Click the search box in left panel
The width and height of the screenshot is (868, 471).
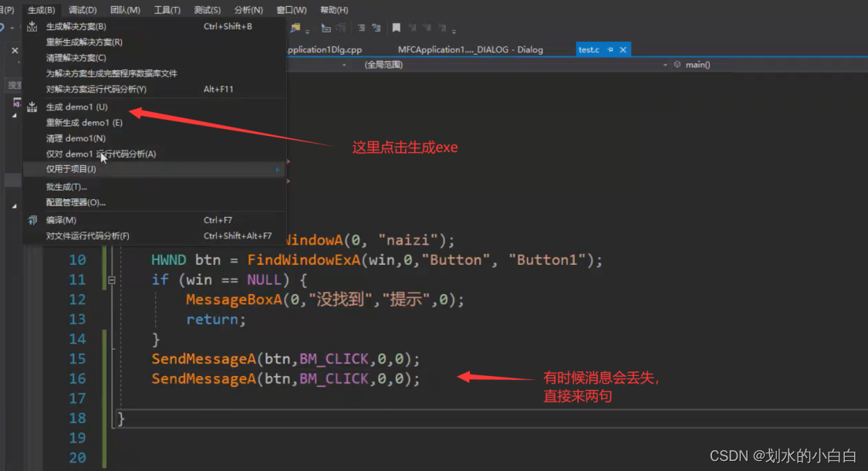(14, 85)
